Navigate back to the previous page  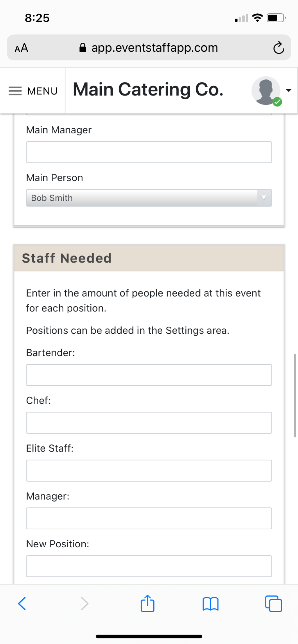[x=21, y=603]
